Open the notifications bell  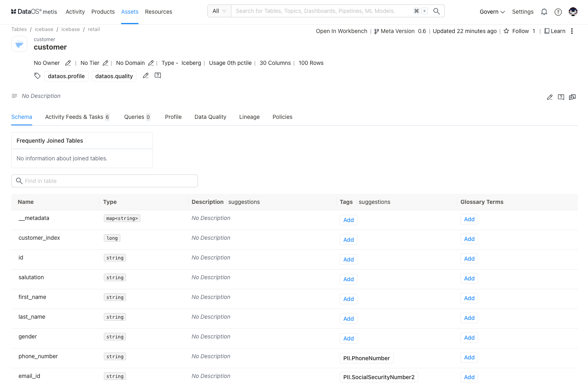click(x=544, y=12)
